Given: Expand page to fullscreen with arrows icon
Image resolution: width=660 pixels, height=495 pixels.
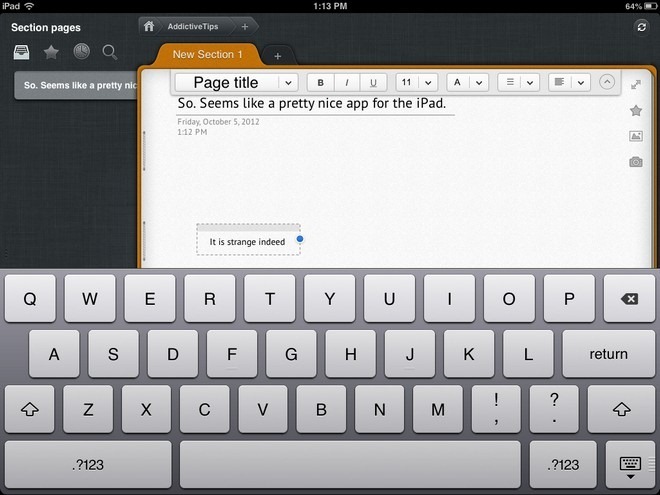Looking at the screenshot, I should click(x=636, y=85).
